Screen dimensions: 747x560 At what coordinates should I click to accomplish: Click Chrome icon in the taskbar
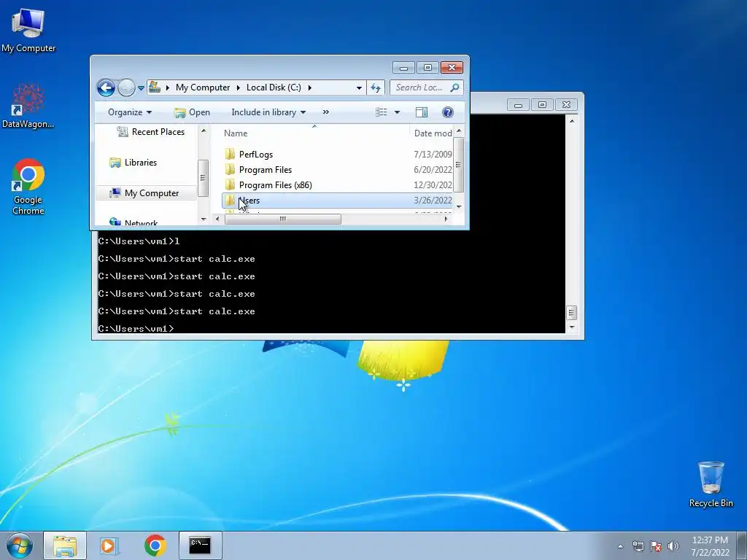tap(155, 545)
